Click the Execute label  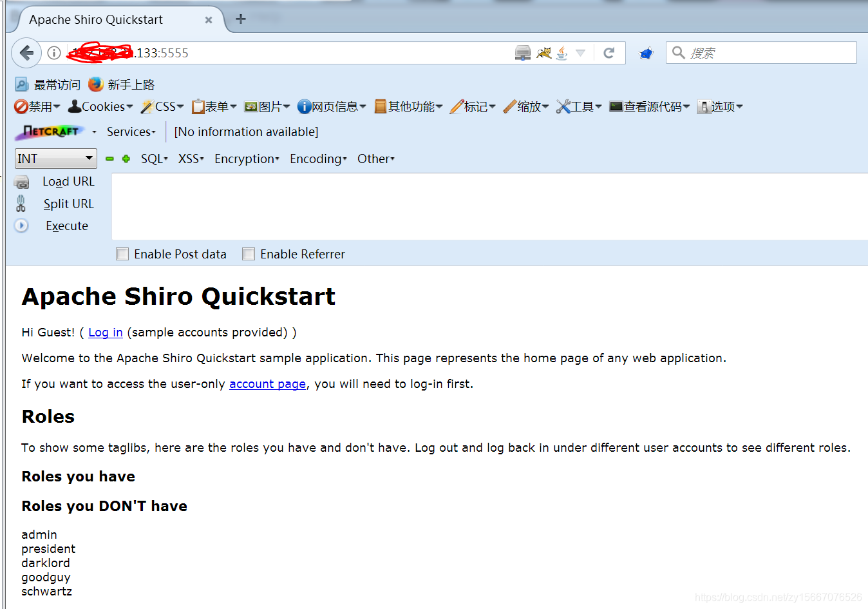(x=67, y=226)
